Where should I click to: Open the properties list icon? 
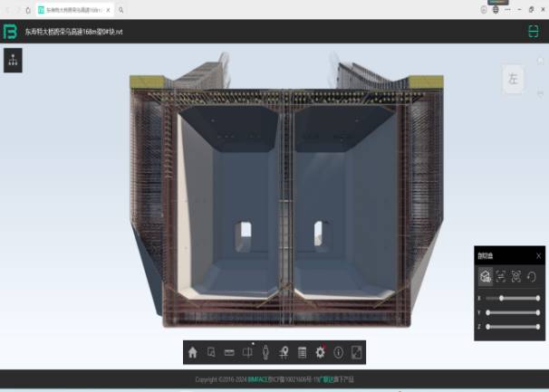click(x=302, y=352)
